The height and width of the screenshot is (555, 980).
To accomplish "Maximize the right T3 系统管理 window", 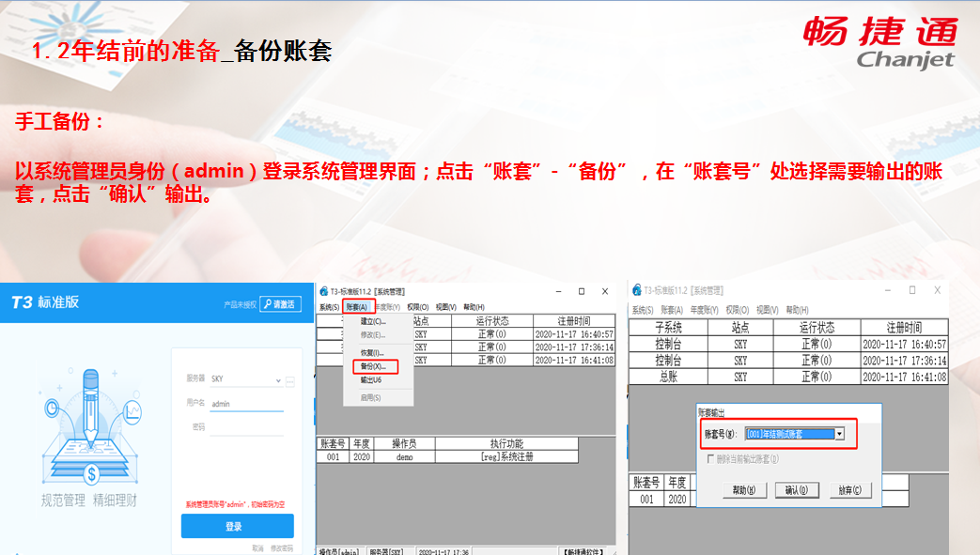I will click(912, 290).
